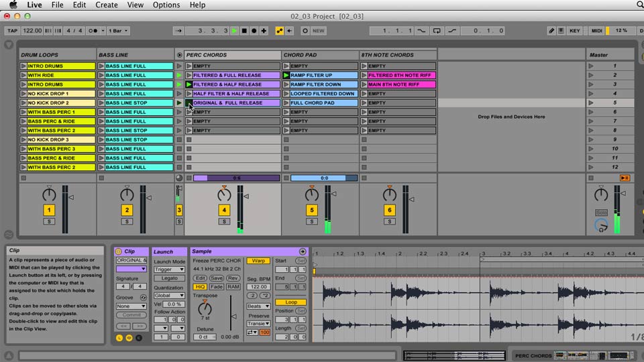Launch the BASS LINE STOP clip in scene 5

tap(101, 103)
